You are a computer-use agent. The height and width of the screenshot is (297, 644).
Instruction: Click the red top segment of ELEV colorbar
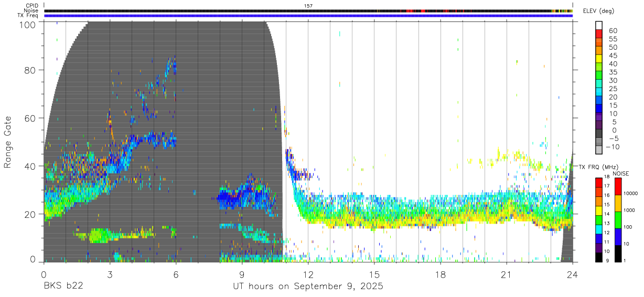click(x=599, y=34)
